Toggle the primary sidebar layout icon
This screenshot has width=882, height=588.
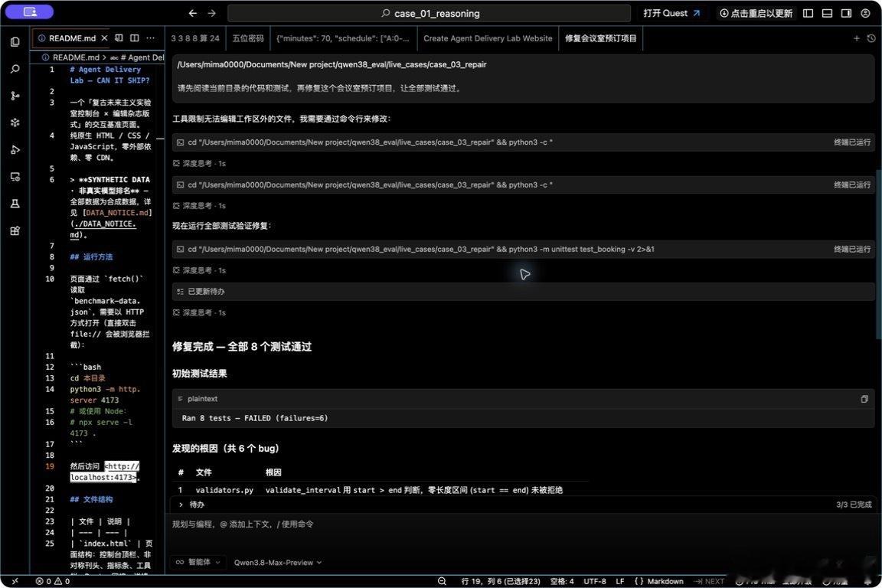click(x=808, y=13)
